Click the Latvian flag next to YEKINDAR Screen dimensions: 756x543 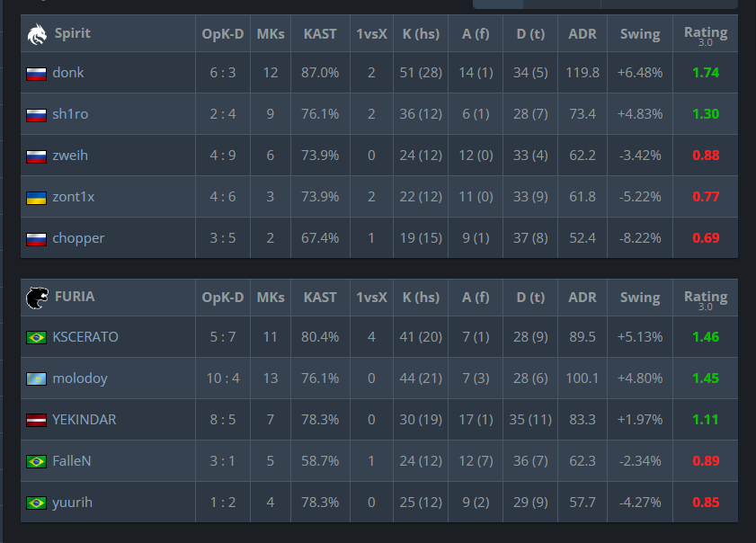point(37,420)
